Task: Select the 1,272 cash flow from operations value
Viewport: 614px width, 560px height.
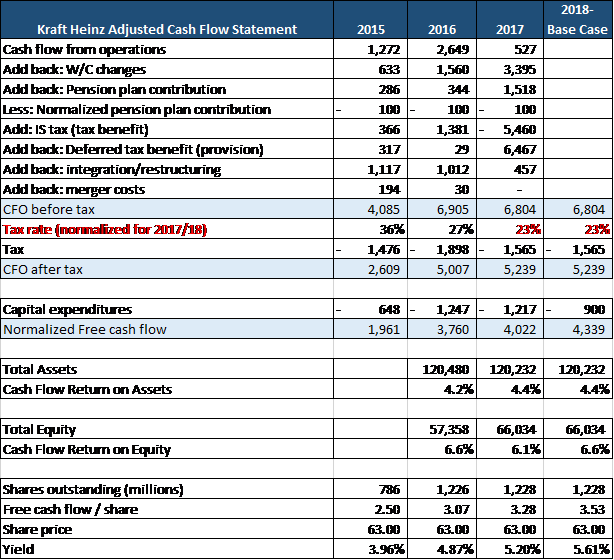Action: point(383,49)
